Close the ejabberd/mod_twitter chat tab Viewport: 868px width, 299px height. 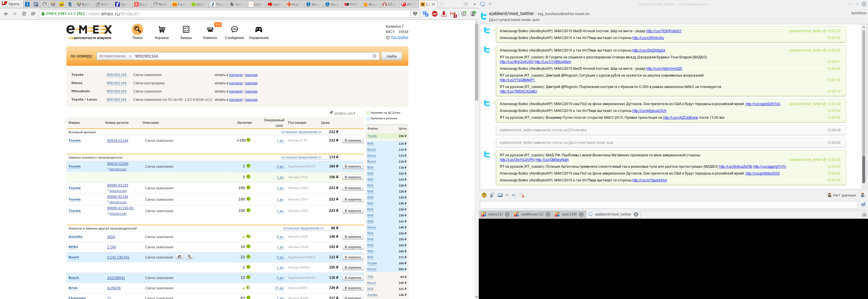[x=636, y=214]
